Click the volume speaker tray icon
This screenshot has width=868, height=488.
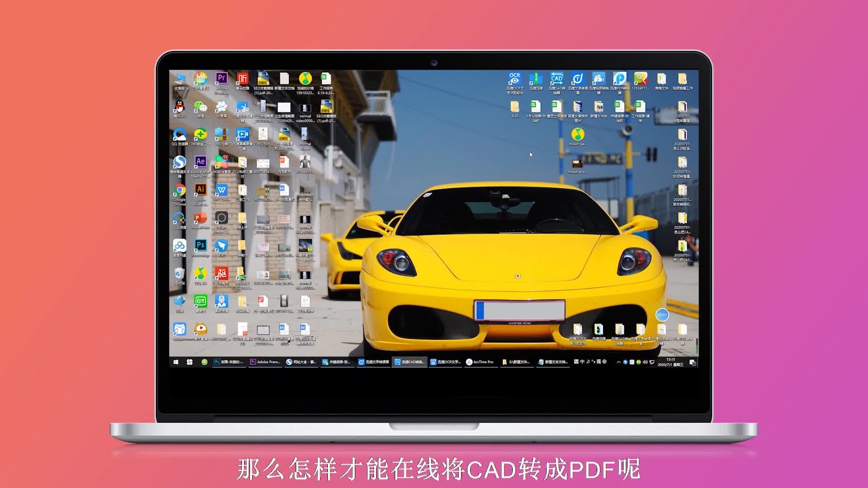[645, 362]
